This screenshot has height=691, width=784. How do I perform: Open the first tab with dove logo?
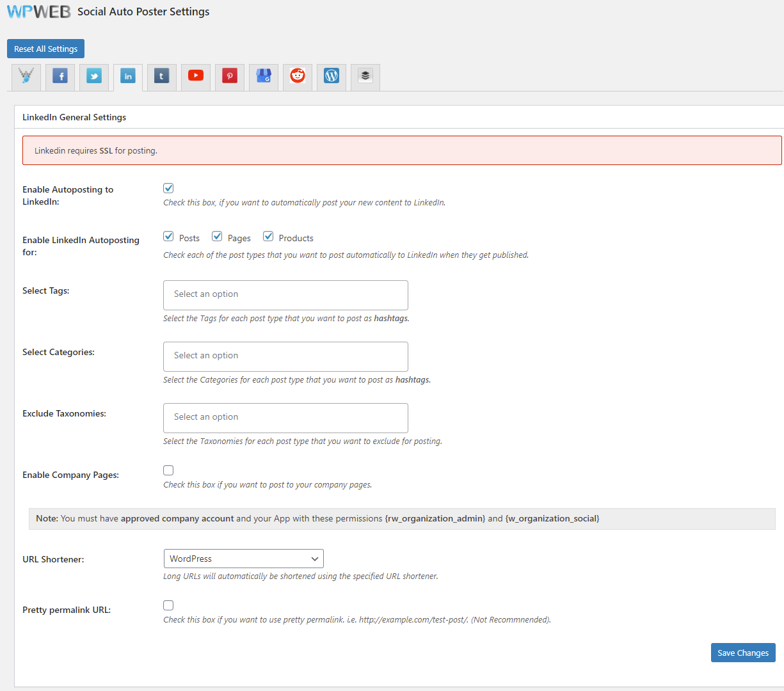coord(26,76)
